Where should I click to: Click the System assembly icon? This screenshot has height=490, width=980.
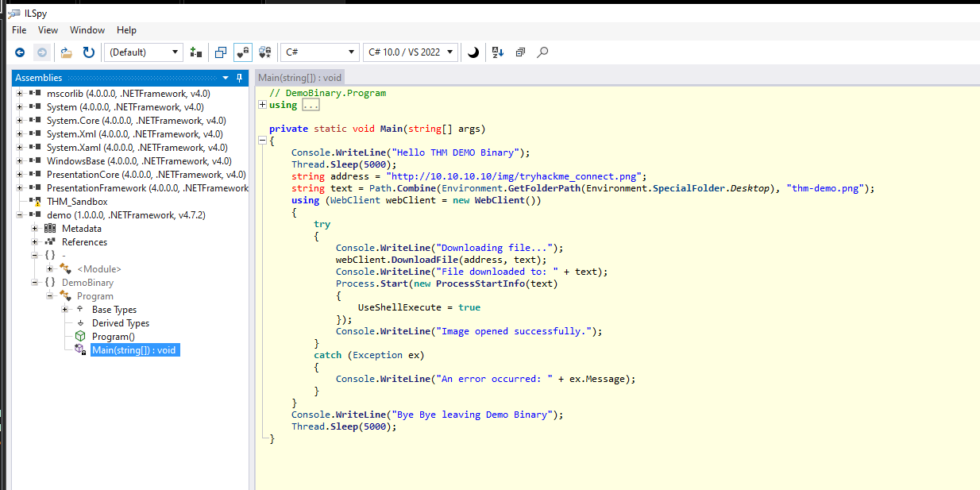[x=35, y=107]
